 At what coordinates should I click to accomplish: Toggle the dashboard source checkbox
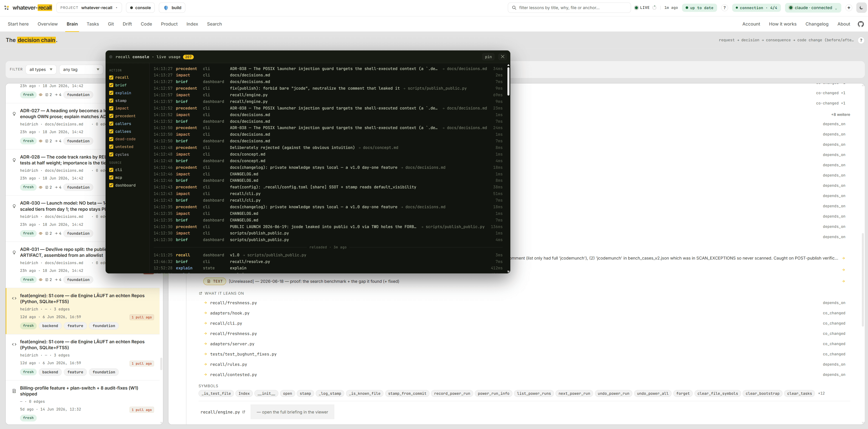click(x=111, y=185)
